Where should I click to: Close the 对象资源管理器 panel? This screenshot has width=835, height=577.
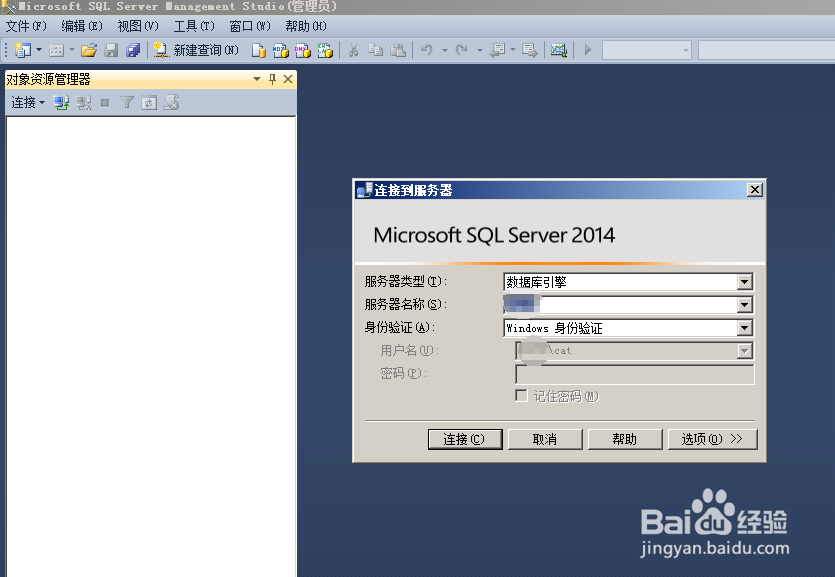(x=288, y=79)
